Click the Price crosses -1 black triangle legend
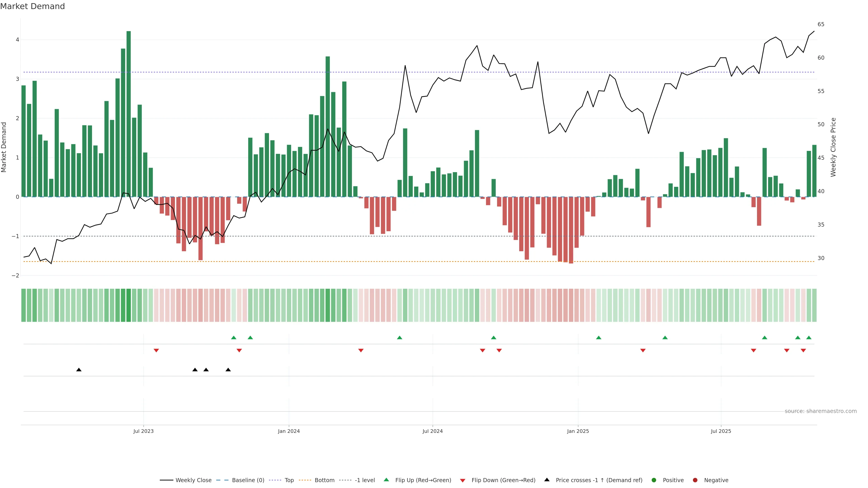The width and height of the screenshot is (868, 488). (x=547, y=480)
